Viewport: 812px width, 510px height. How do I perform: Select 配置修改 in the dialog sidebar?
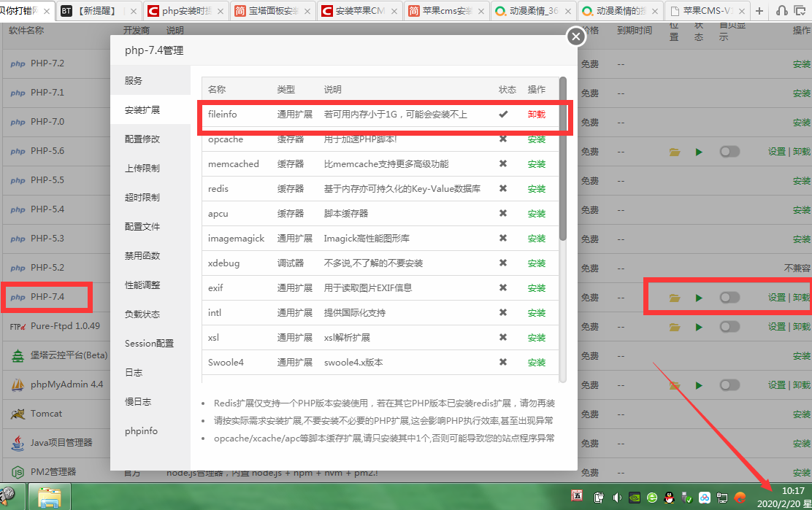coord(142,139)
